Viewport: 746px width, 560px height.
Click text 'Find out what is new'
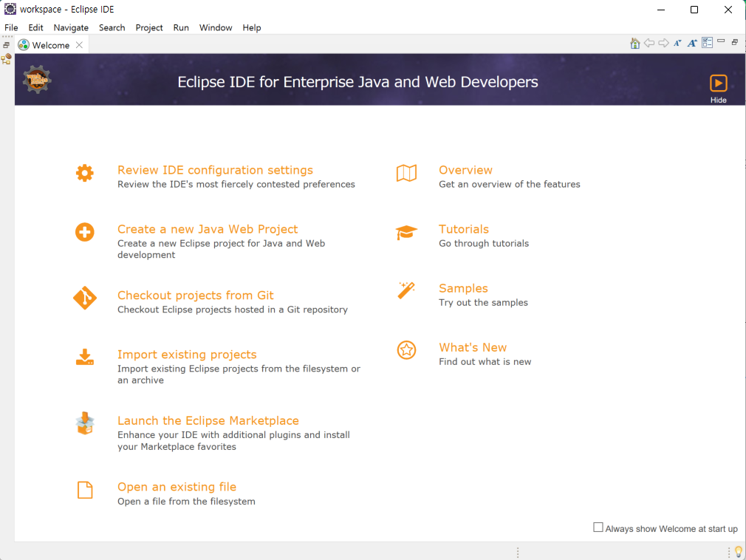pyautogui.click(x=485, y=361)
